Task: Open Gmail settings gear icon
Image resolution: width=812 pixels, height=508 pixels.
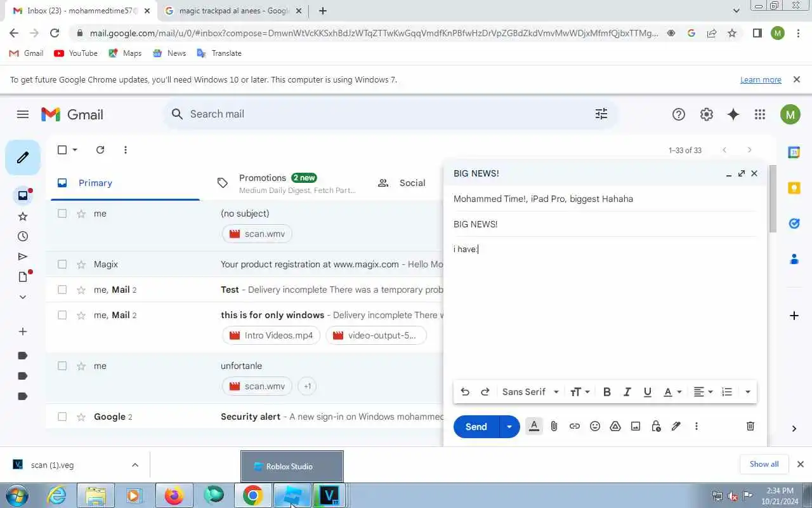Action: pos(707,114)
